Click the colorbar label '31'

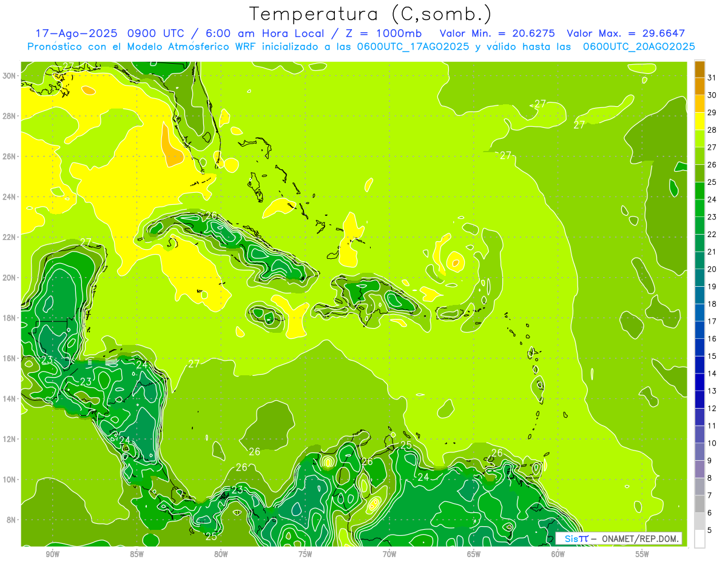click(712, 78)
